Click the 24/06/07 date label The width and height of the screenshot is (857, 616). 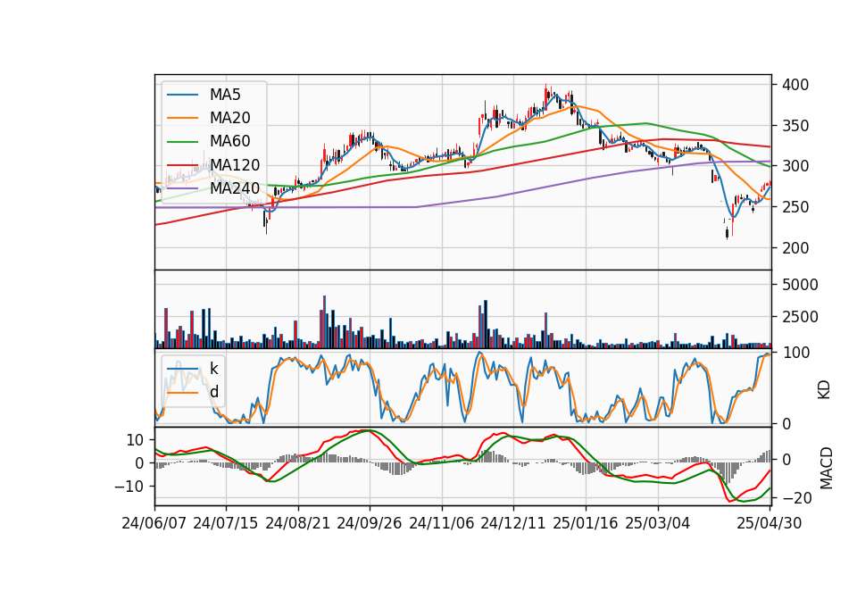pyautogui.click(x=154, y=523)
